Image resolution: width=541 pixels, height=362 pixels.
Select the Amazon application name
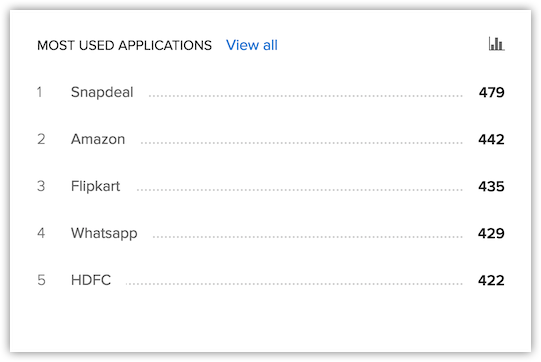click(x=98, y=139)
